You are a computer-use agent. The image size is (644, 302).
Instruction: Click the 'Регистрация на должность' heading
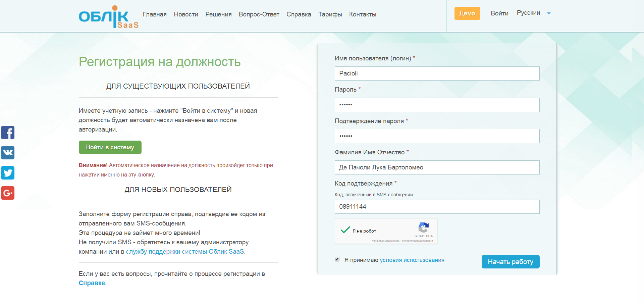(160, 62)
